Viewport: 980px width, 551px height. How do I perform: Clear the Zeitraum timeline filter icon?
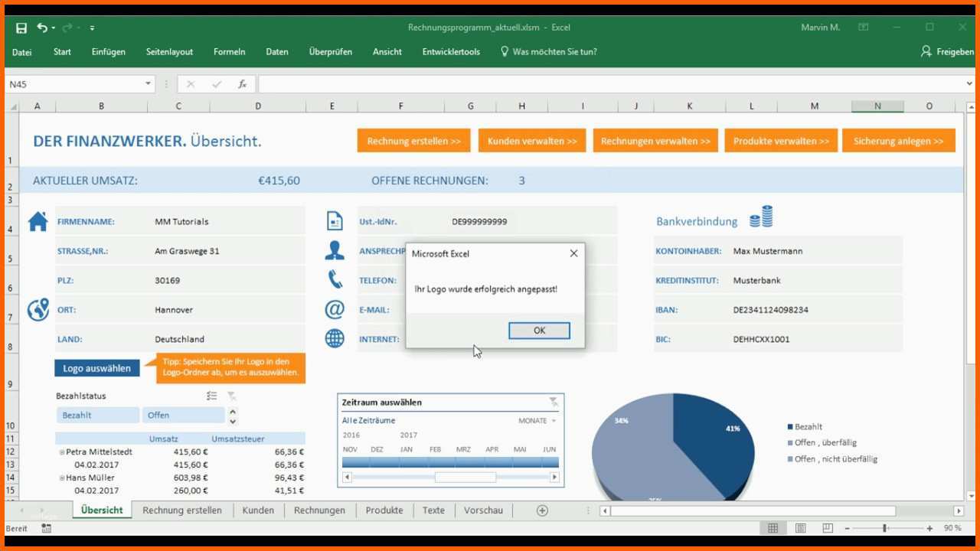click(x=554, y=402)
